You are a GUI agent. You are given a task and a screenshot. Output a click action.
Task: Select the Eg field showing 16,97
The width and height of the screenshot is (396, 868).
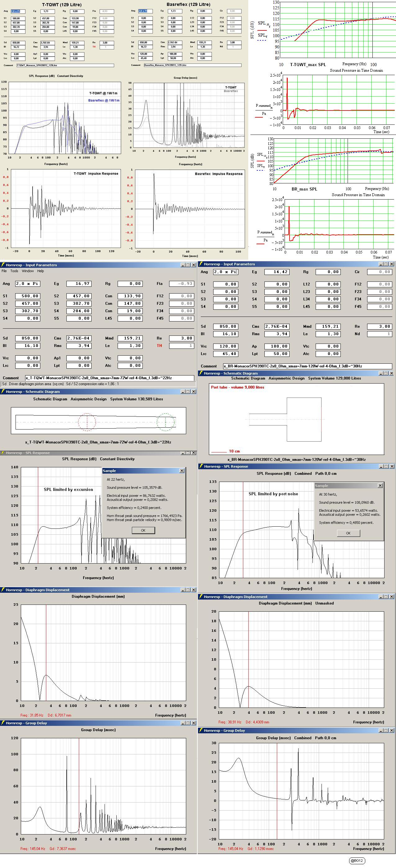click(79, 284)
